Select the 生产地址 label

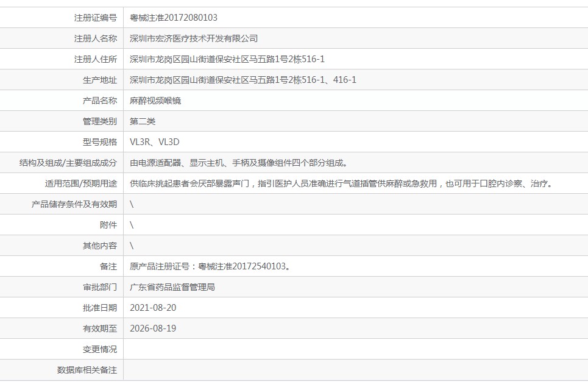pos(100,80)
